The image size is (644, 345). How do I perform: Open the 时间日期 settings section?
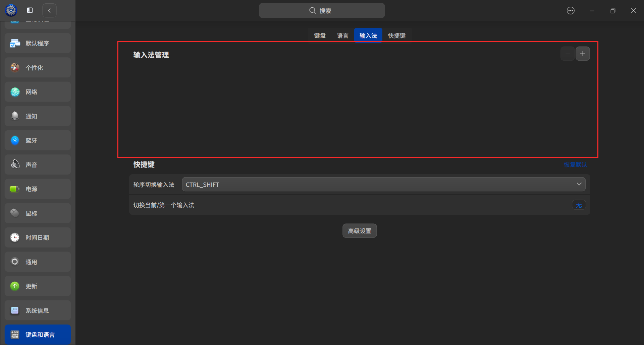click(x=37, y=237)
